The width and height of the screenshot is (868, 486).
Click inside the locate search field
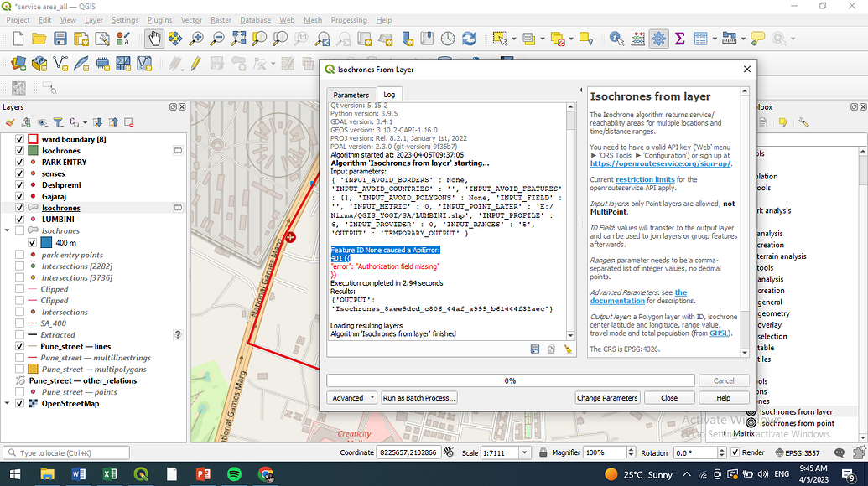67,452
